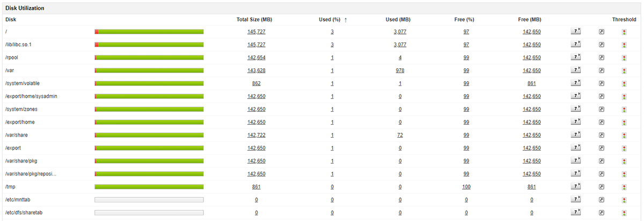The width and height of the screenshot is (644, 221).
Task: Click Free (%) value 100 for /tmp
Action: point(466,187)
